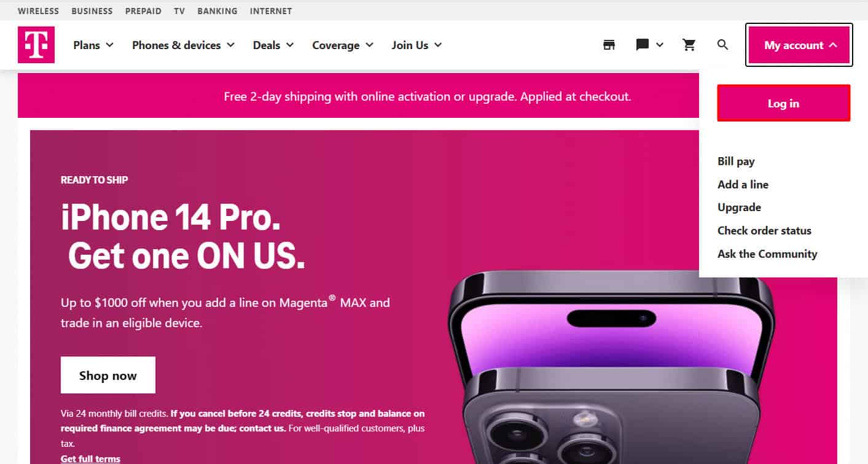Collapse the My account menu
This screenshot has height=464, width=868.
[x=799, y=45]
